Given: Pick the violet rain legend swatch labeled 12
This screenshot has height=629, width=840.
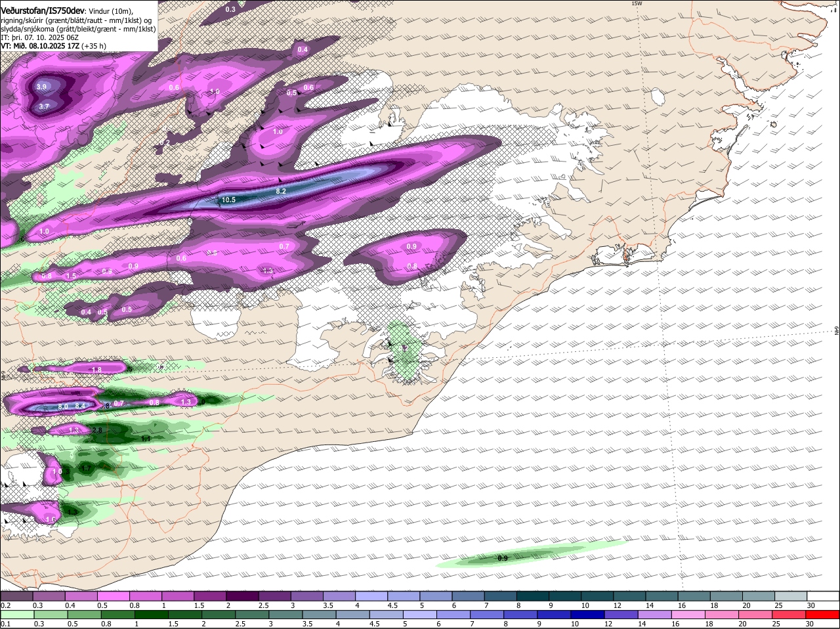Looking at the screenshot, I should (621, 615).
